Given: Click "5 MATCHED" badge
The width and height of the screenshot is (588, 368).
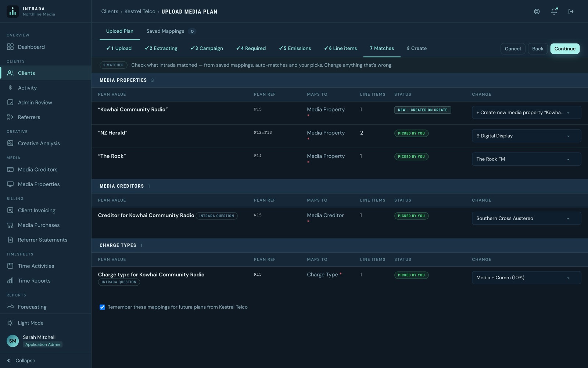Looking at the screenshot, I should pos(114,65).
